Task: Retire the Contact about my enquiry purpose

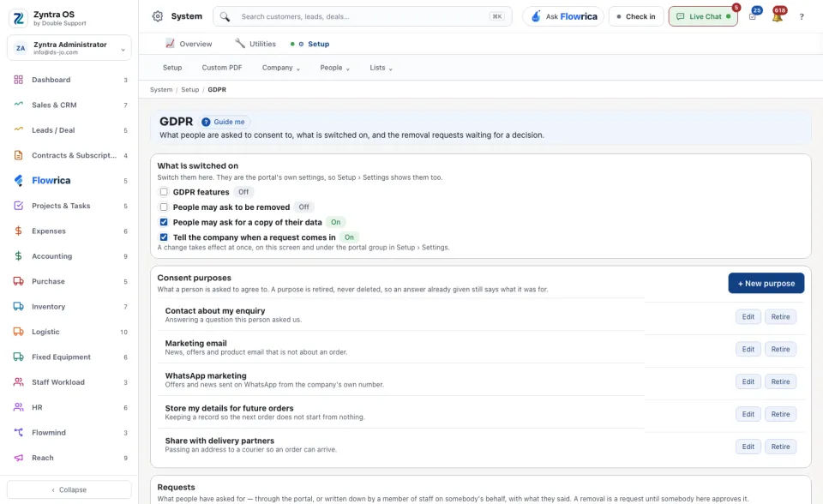Action: tap(780, 317)
